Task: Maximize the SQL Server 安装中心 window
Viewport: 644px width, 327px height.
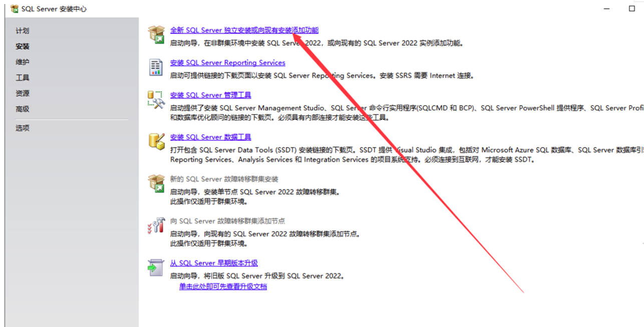Action: coord(632,9)
